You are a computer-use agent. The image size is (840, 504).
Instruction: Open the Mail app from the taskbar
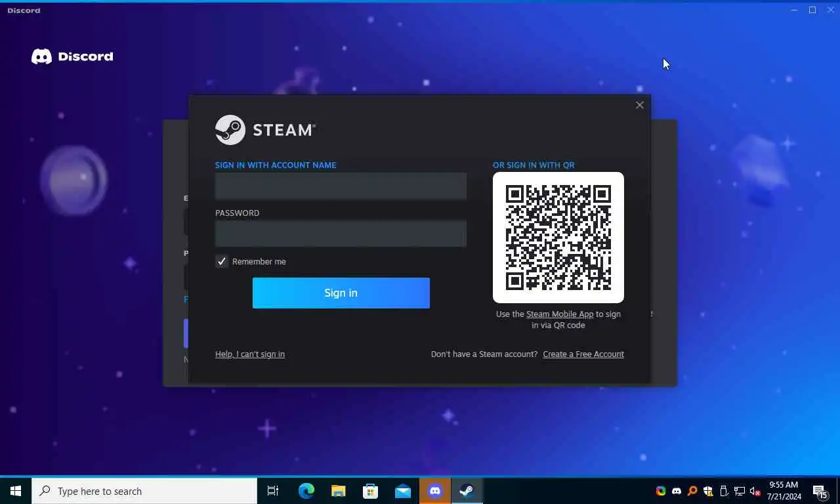tap(402, 491)
